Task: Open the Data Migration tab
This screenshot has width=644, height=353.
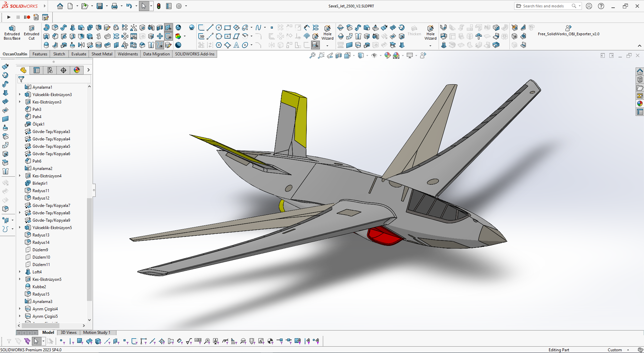Action: (x=156, y=54)
